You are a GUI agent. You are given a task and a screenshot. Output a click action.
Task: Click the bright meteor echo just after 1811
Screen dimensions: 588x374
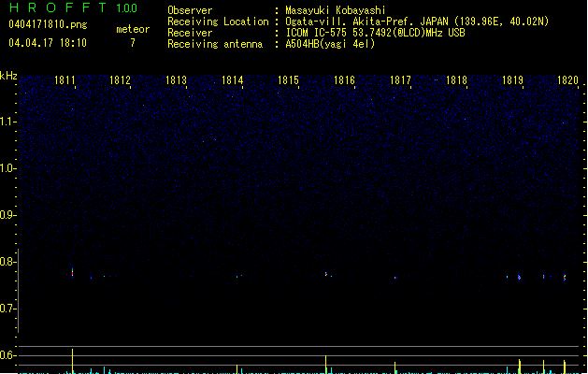[72, 272]
